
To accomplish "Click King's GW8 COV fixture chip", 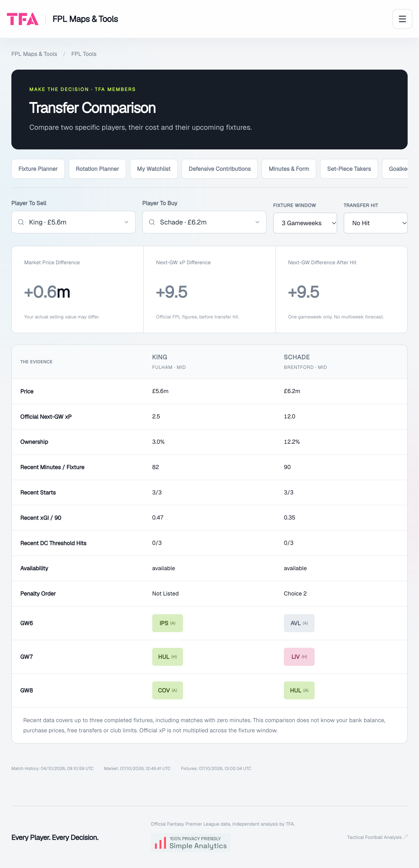I will coord(167,690).
